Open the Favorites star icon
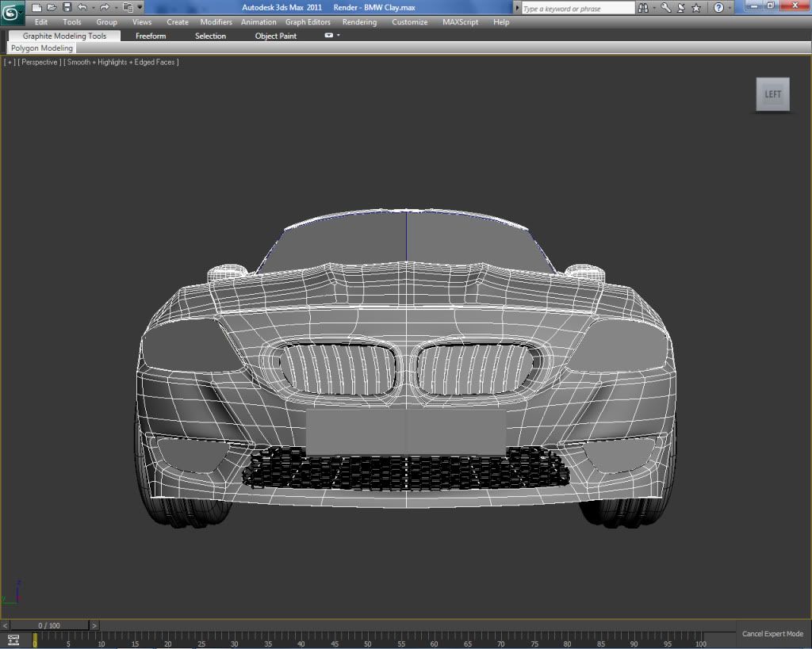Screen dimensions: 812x649 (x=696, y=8)
